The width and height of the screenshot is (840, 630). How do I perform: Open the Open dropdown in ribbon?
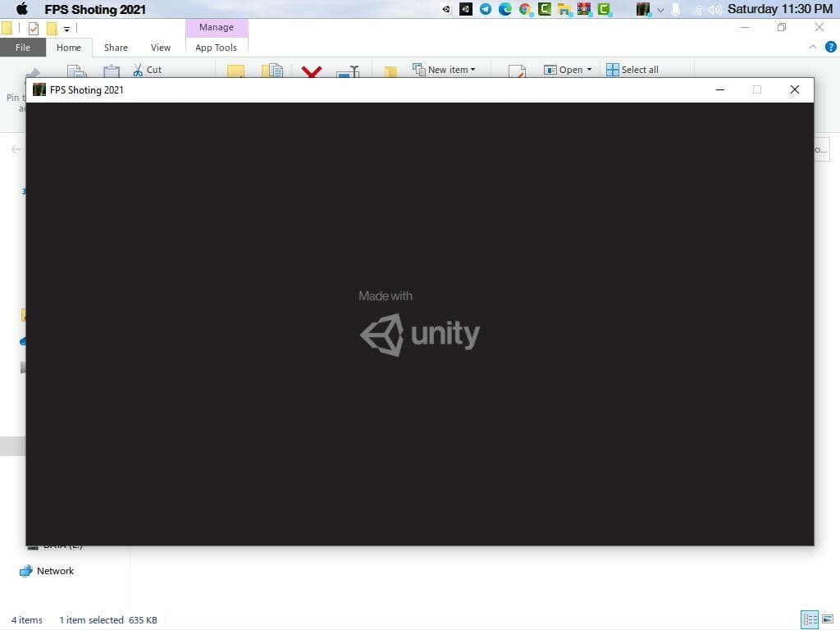click(568, 70)
